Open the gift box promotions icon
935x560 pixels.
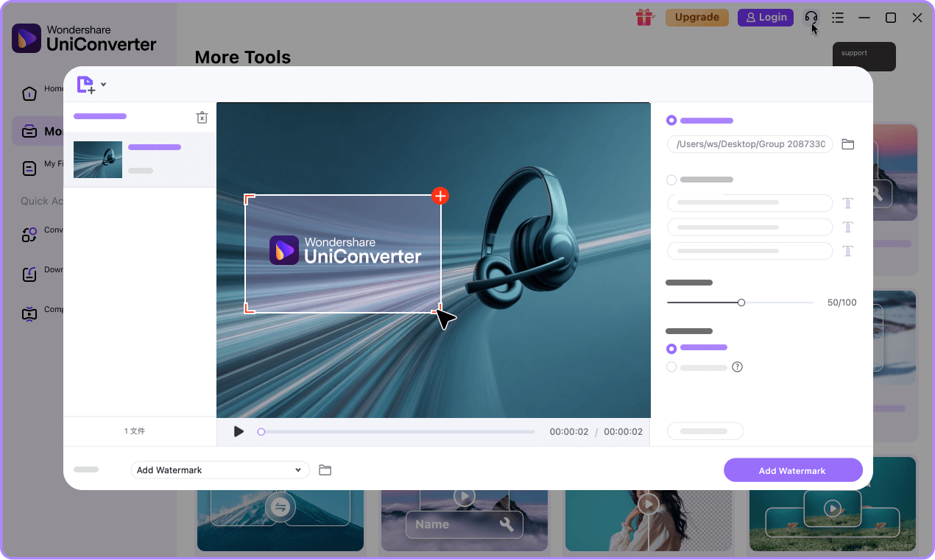[645, 17]
